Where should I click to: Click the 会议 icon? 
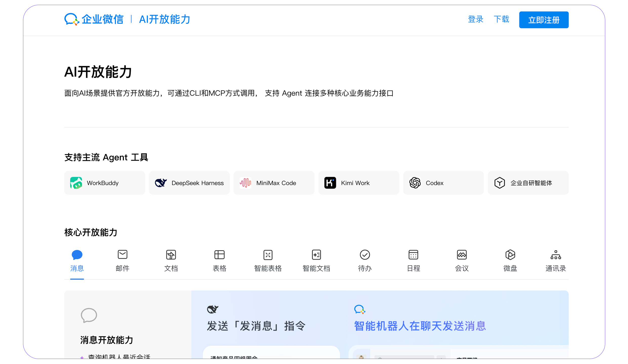point(462,255)
